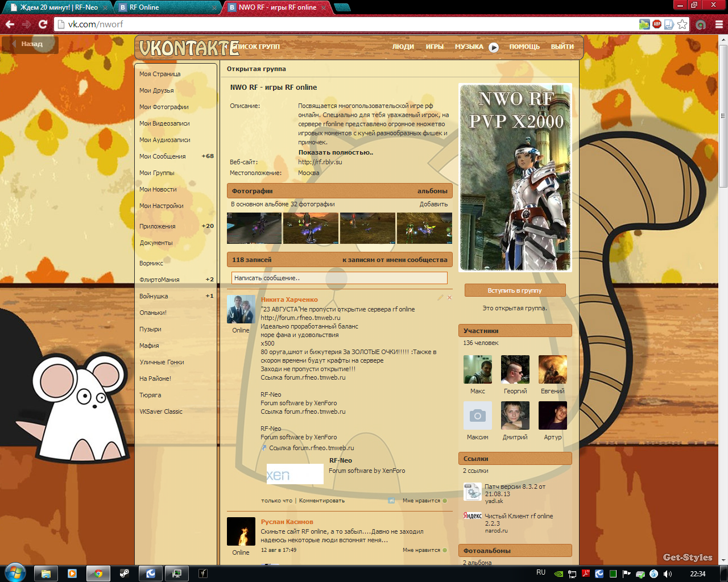Open Приложения in the sidebar
This screenshot has height=582, width=728.
point(158,226)
